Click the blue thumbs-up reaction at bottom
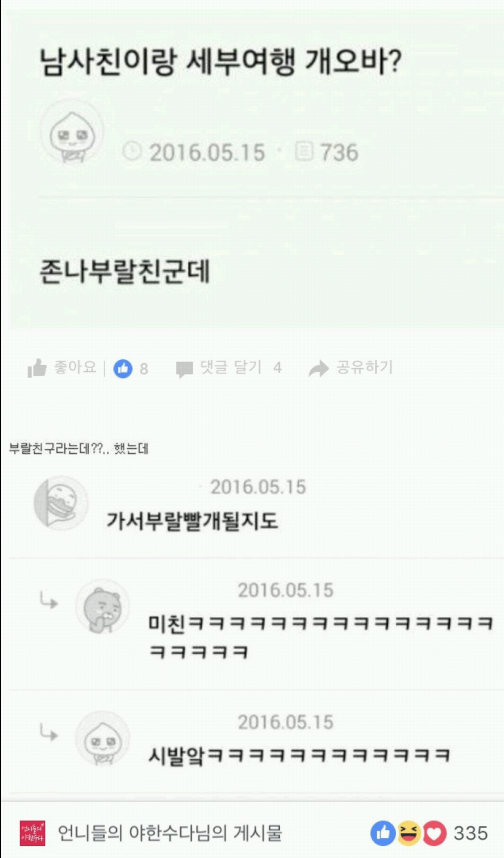The width and height of the screenshot is (504, 858). (x=383, y=833)
